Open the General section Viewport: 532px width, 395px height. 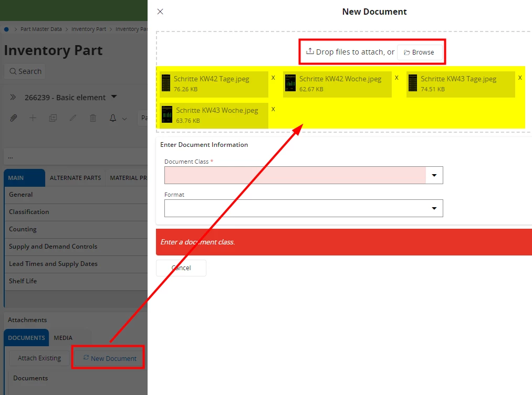tap(76, 195)
